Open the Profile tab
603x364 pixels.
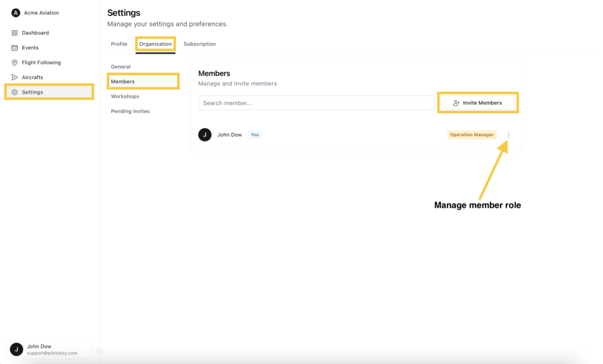119,44
